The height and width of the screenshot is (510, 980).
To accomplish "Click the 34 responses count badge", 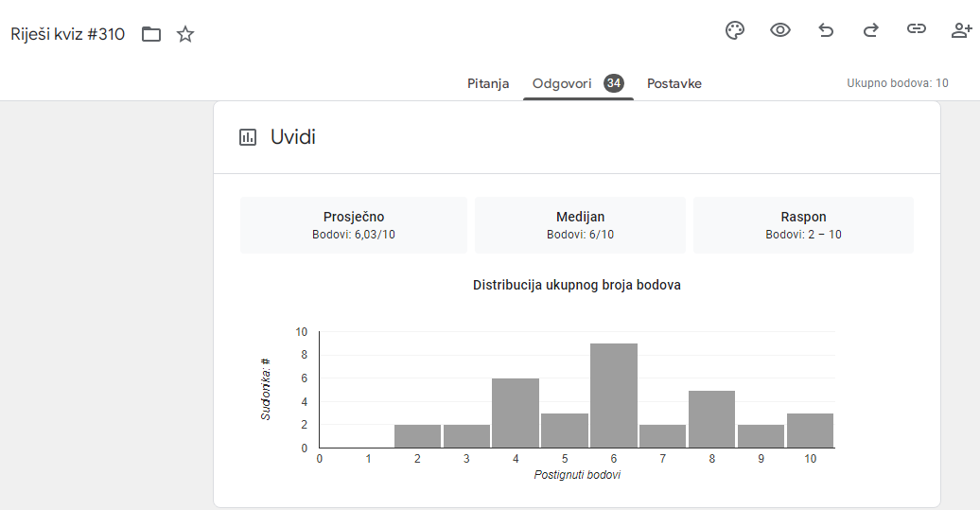I will point(614,83).
